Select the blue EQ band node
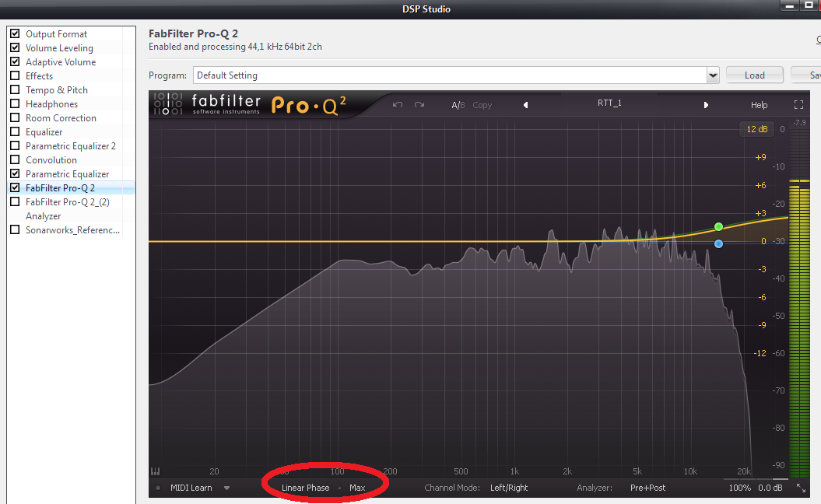 click(x=718, y=243)
